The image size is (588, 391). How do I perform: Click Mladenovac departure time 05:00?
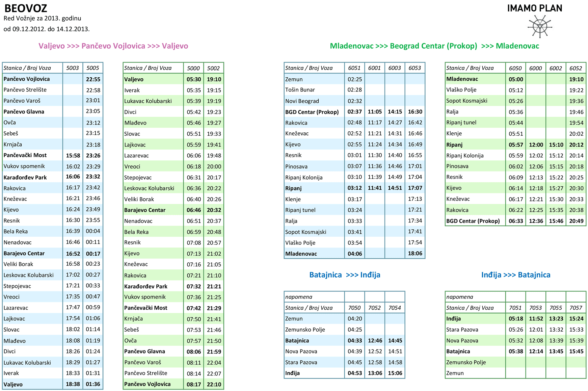click(516, 79)
